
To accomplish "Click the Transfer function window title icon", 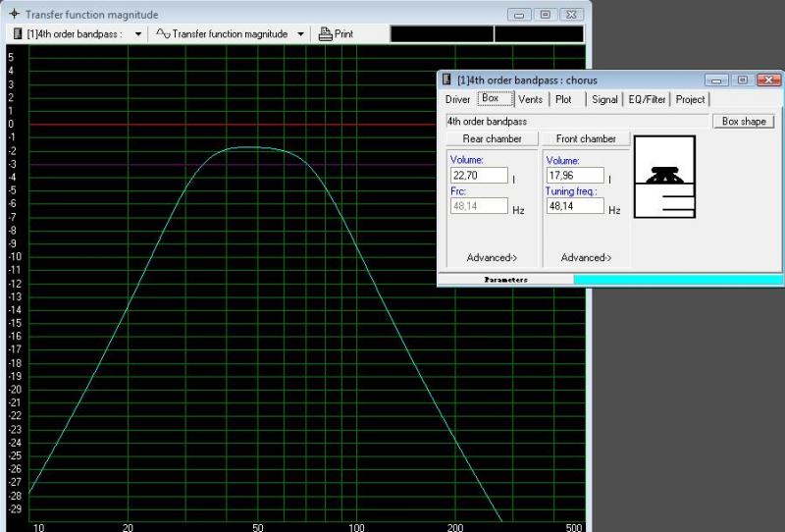I will click(x=14, y=15).
